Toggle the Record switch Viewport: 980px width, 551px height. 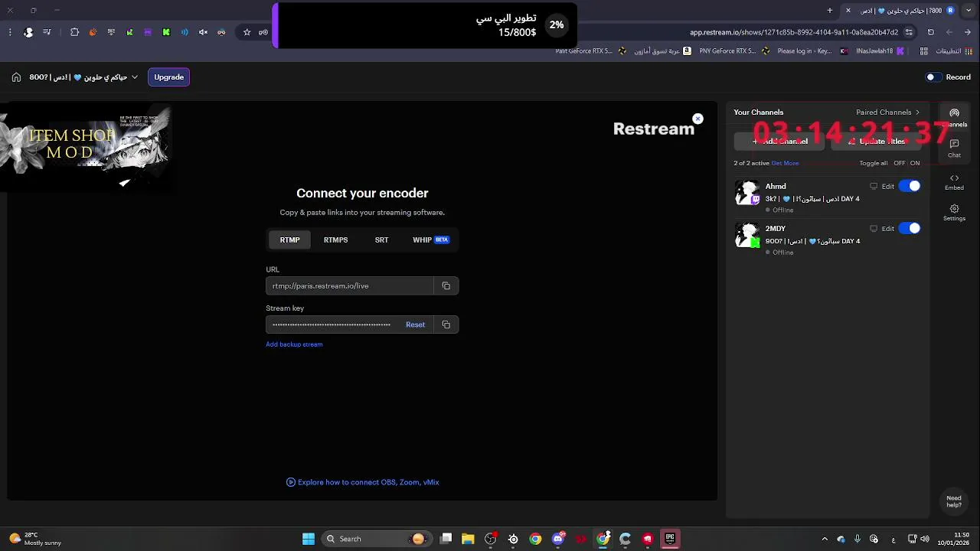point(933,77)
